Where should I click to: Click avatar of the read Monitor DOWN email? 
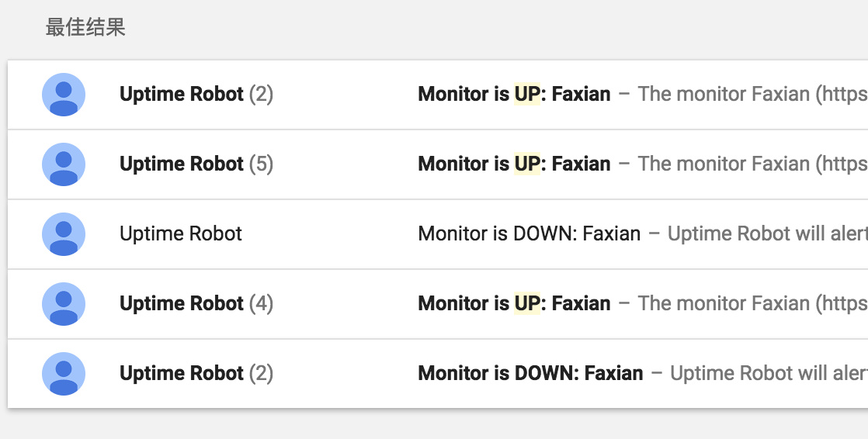tap(64, 234)
